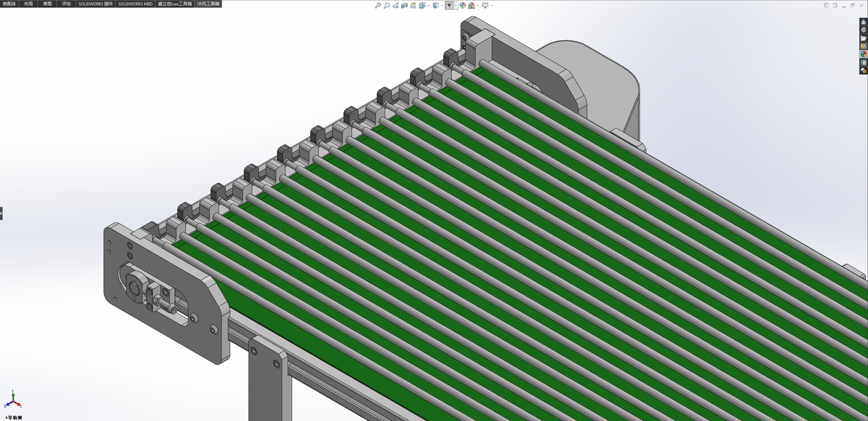Open the Apply Scene dropdown arrow
Image resolution: width=868 pixels, height=421 pixels.
tap(478, 5)
